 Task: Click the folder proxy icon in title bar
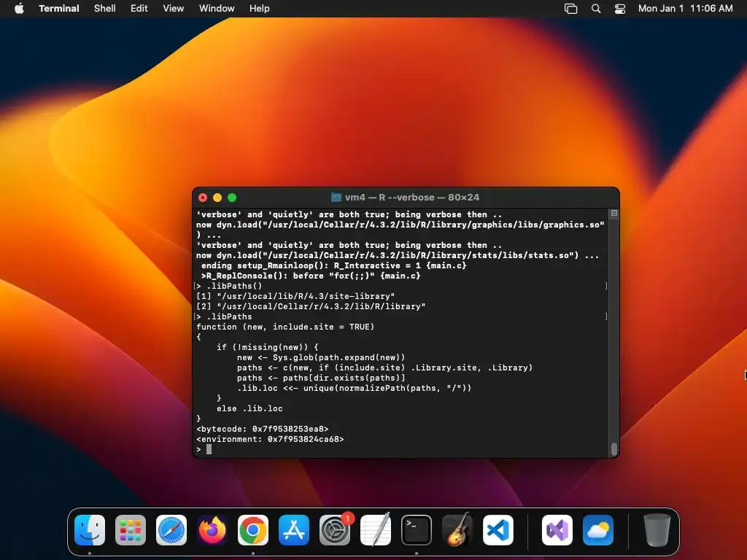coord(336,197)
